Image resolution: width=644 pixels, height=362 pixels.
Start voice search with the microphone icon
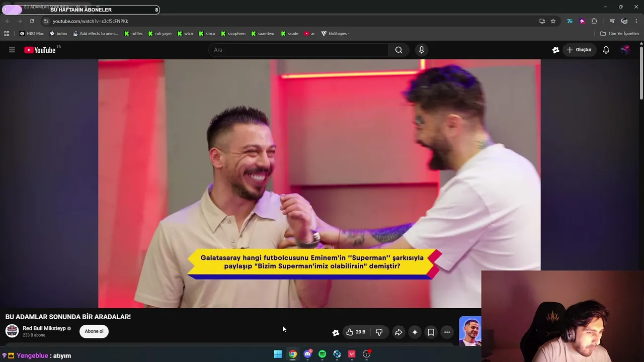422,50
